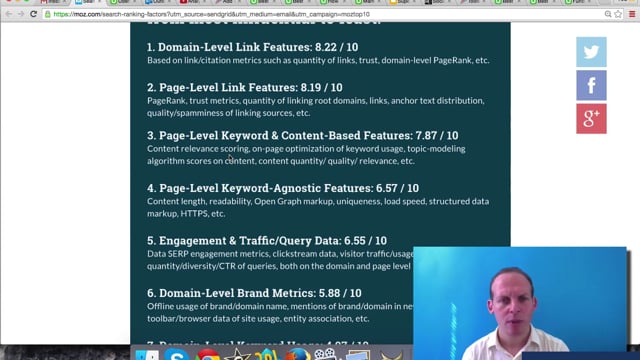
Task: Open the star-shaped iMovie icon in the Dock
Action: click(x=237, y=354)
